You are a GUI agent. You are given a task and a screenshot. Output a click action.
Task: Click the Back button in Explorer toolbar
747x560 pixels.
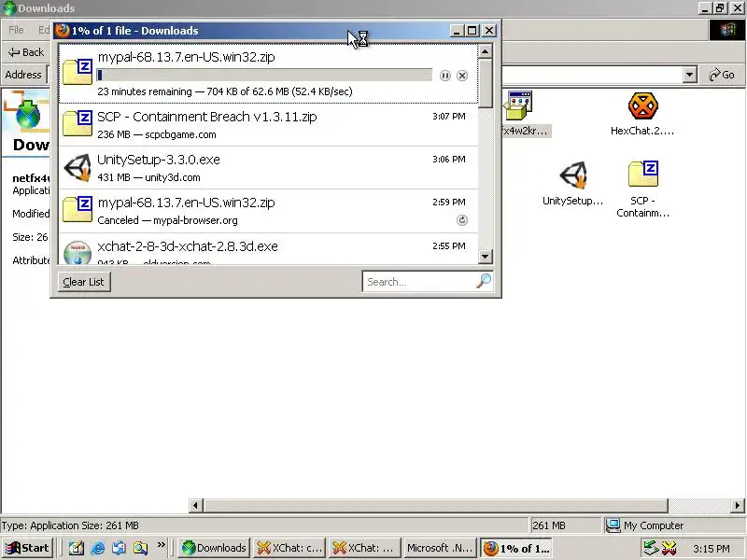click(x=26, y=52)
